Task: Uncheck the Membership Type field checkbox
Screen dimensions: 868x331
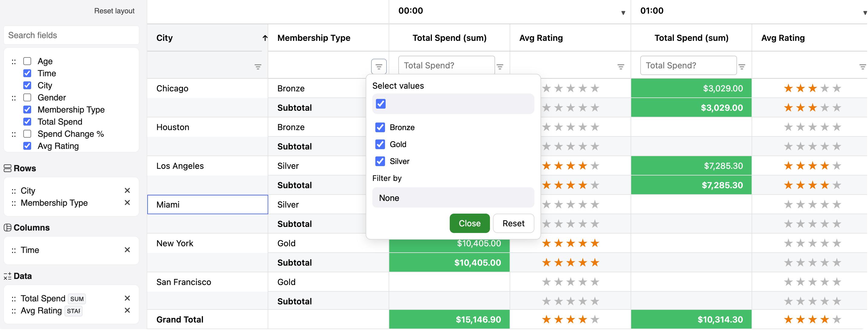Action: tap(27, 110)
